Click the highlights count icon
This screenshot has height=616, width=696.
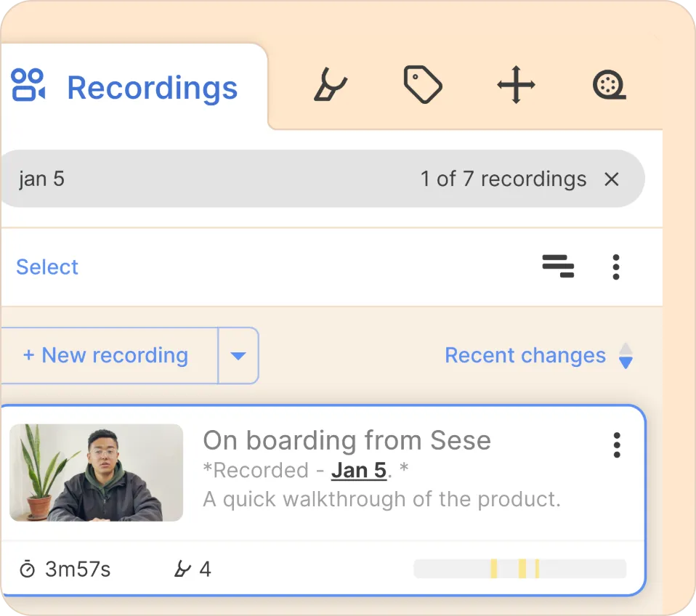click(182, 569)
